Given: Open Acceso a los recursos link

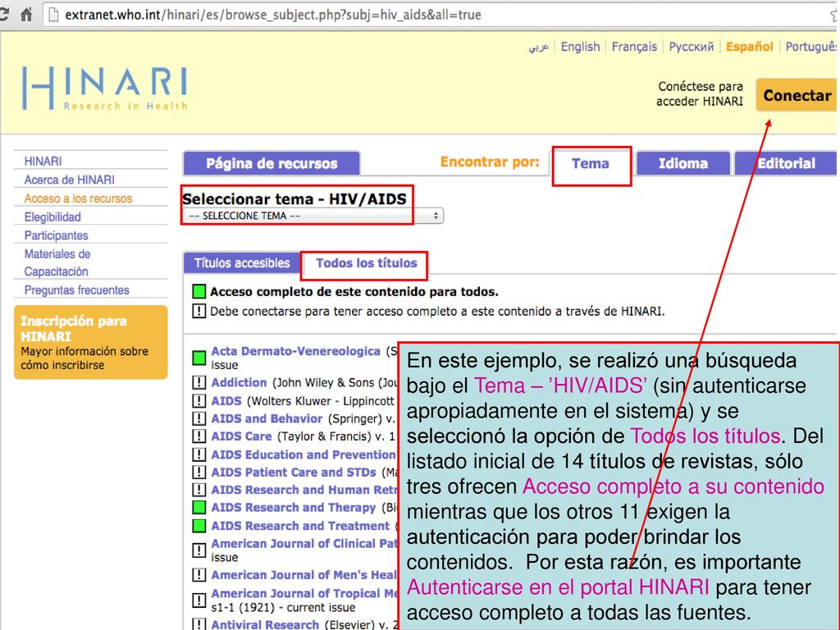Looking at the screenshot, I should click(78, 199).
